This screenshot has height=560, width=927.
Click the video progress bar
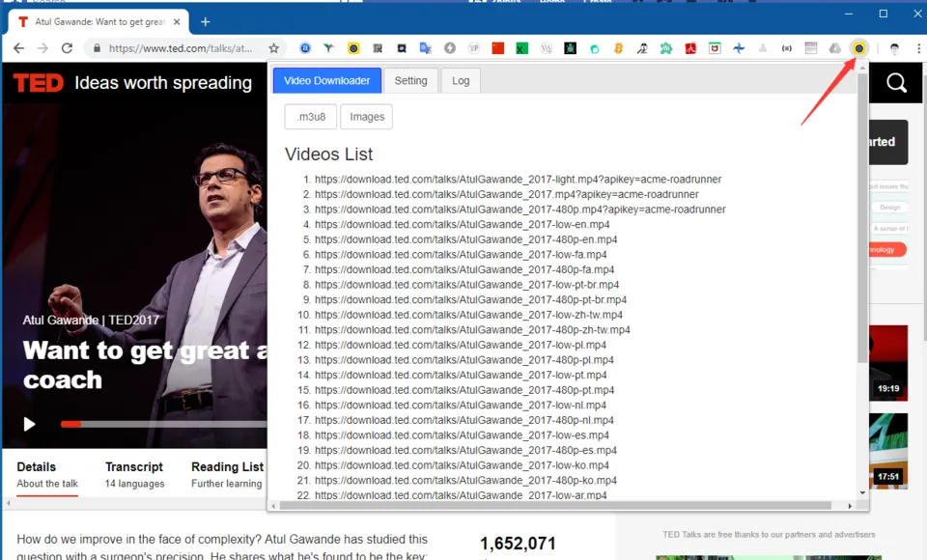click(x=164, y=424)
